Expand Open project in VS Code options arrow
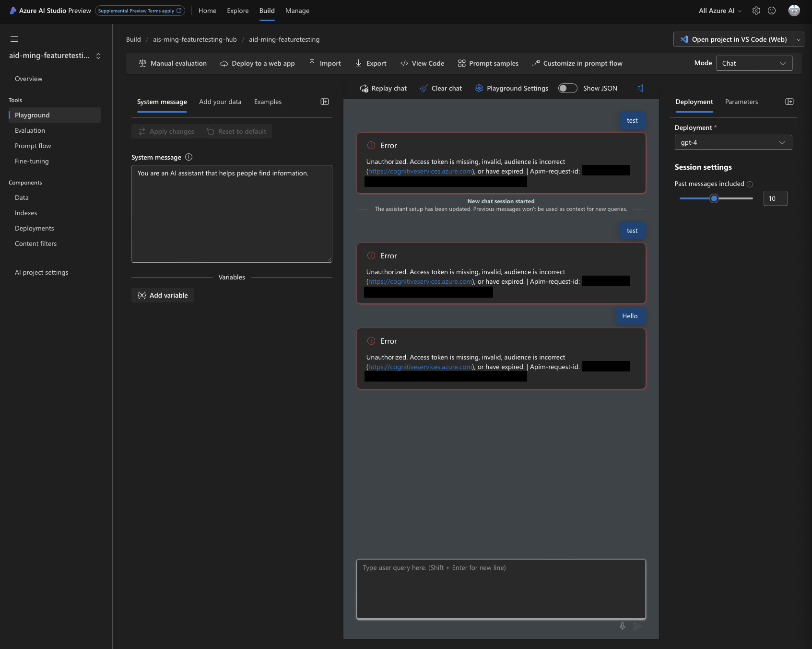The width and height of the screenshot is (812, 649). pyautogui.click(x=799, y=39)
